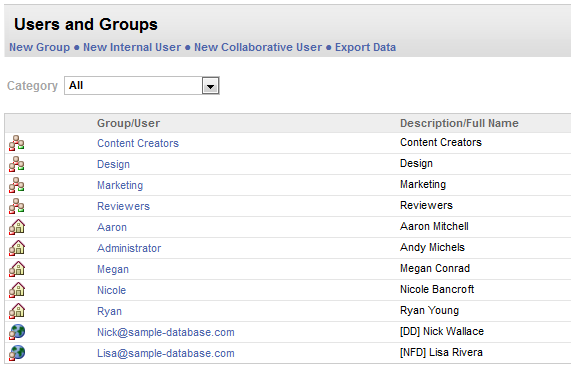Choose New Internal User
The height and width of the screenshot is (369, 571).
[x=132, y=47]
